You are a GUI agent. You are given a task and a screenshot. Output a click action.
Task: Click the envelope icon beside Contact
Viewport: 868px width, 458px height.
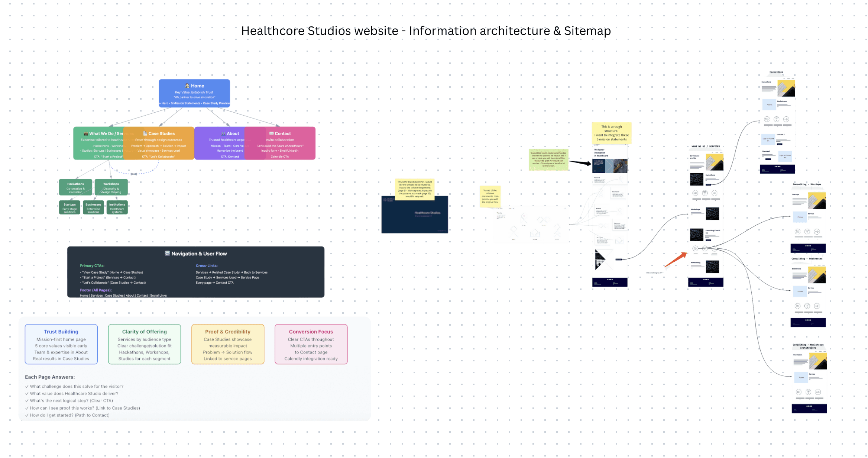click(x=271, y=133)
